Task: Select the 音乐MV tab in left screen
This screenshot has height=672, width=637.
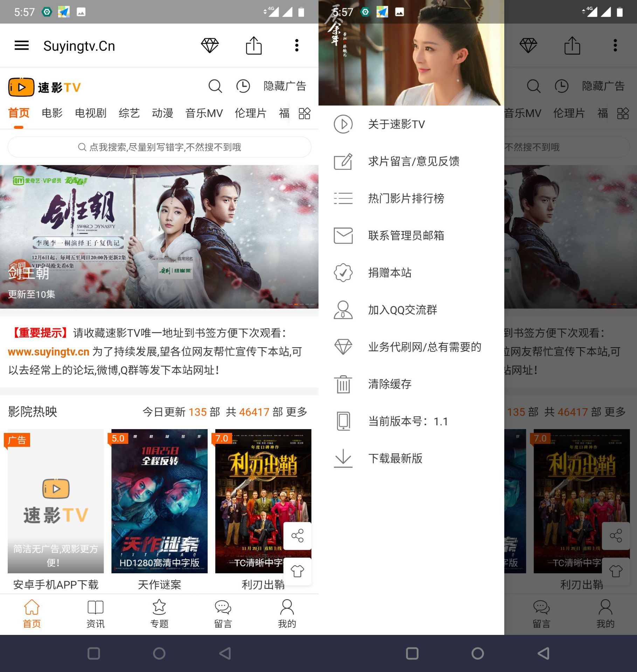Action: pyautogui.click(x=204, y=113)
